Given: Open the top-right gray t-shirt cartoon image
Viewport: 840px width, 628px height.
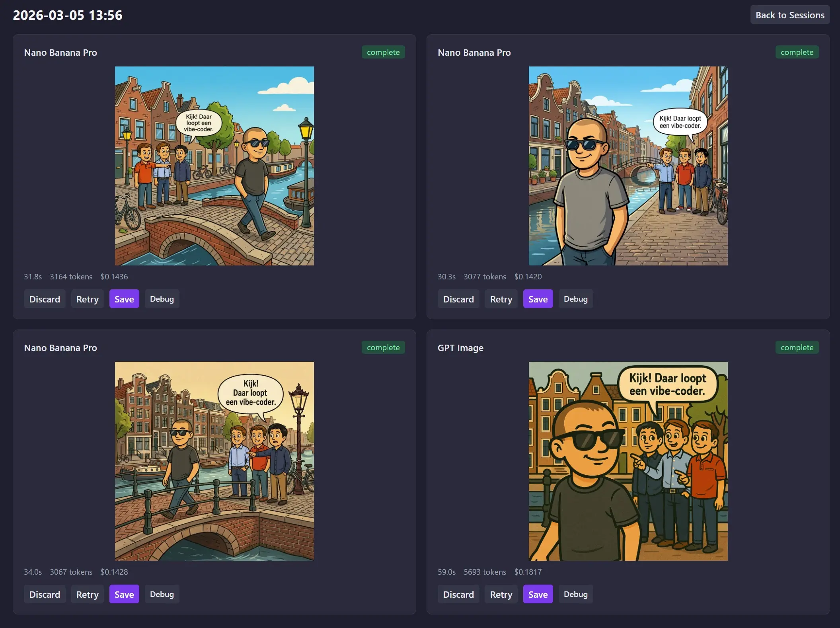Looking at the screenshot, I should click(628, 166).
